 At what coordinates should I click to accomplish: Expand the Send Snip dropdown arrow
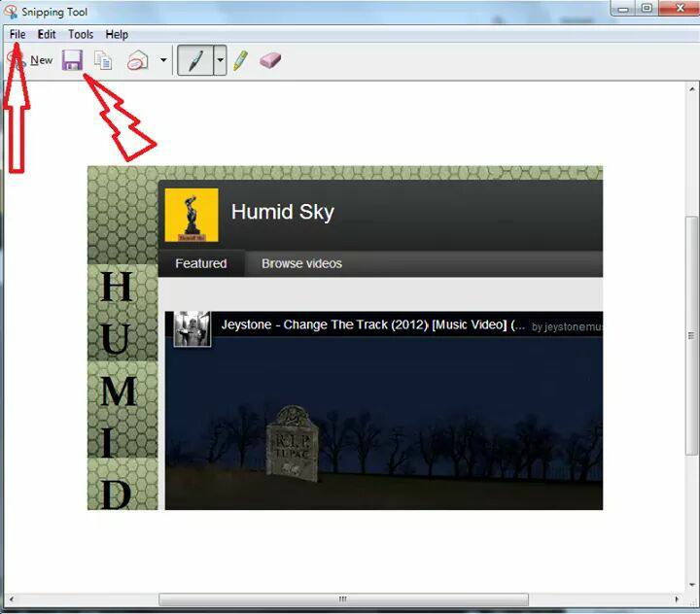(163, 60)
